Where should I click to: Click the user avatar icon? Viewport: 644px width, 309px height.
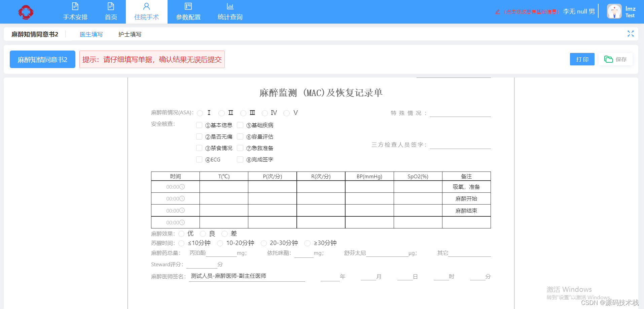point(614,11)
